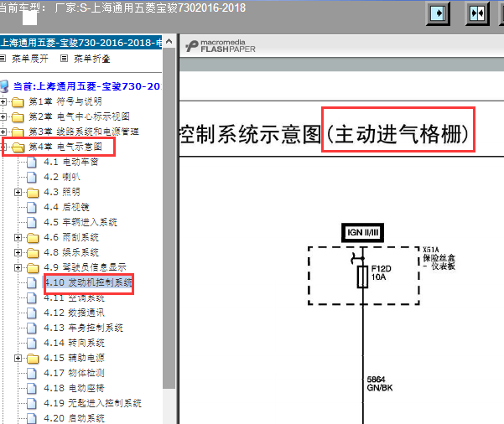Select 4.3 照明 entry
Image resolution: width=504 pixels, height=424 pixels.
click(x=62, y=192)
